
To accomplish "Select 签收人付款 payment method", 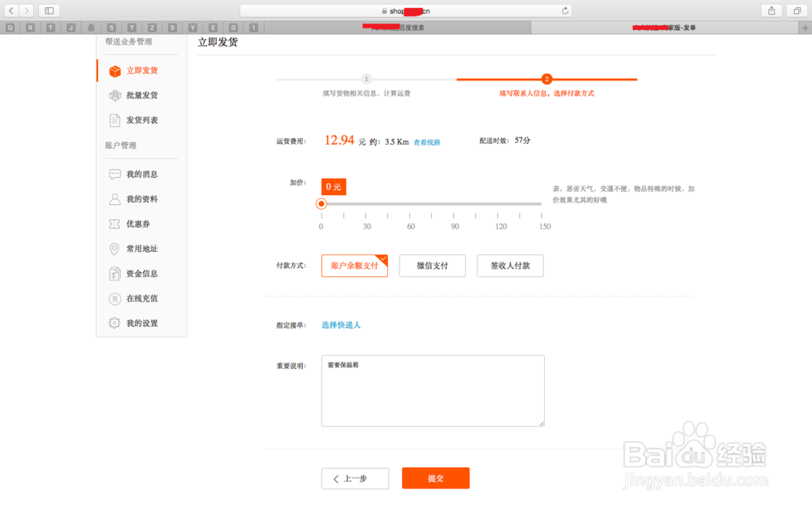I will pyautogui.click(x=510, y=266).
